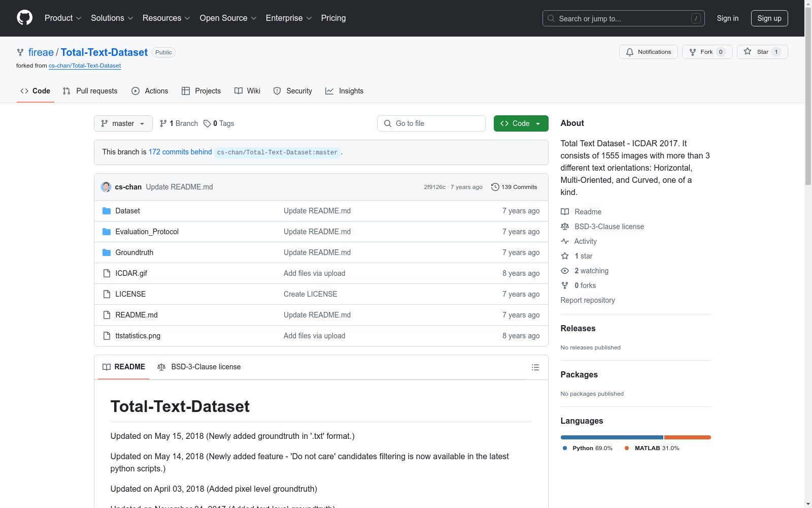Open the 172 commits behind link
The image size is (812, 508).
pyautogui.click(x=180, y=152)
